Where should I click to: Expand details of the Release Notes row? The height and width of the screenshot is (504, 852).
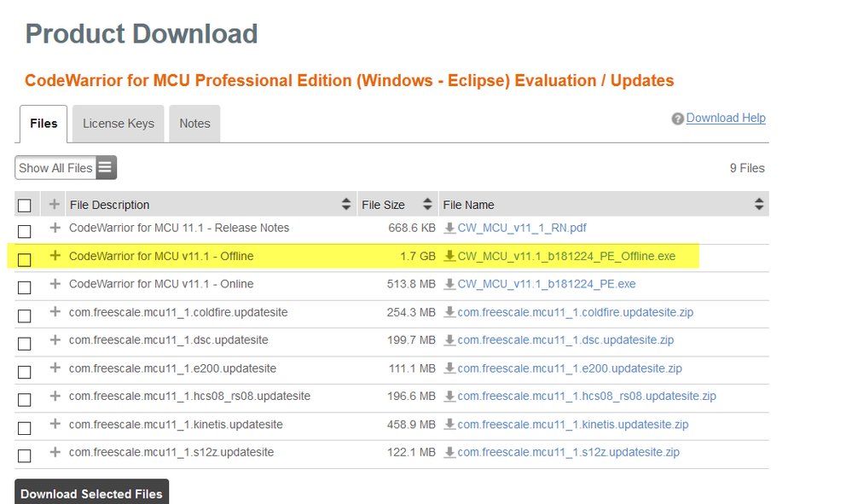click(55, 228)
